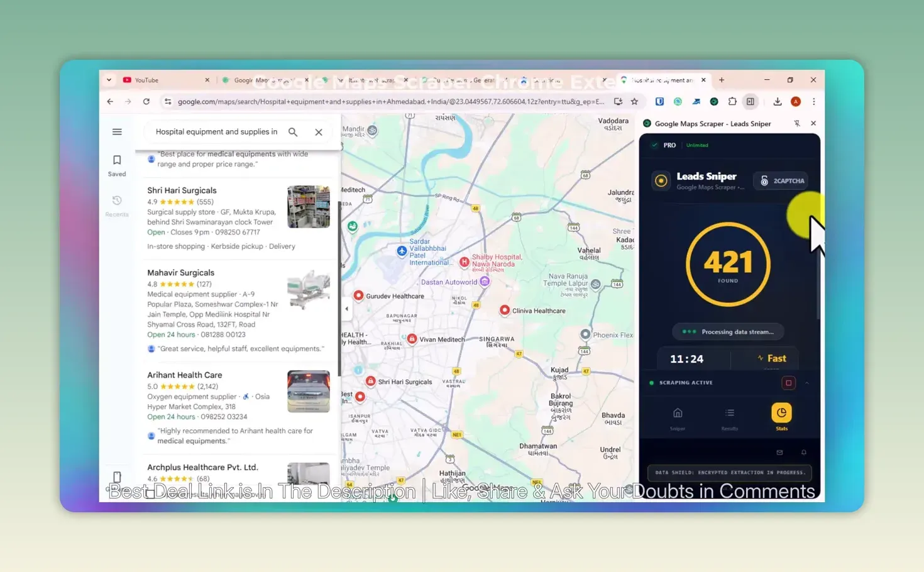The width and height of the screenshot is (924, 572).
Task: Open the Google Maps hamburger menu
Action: [117, 132]
